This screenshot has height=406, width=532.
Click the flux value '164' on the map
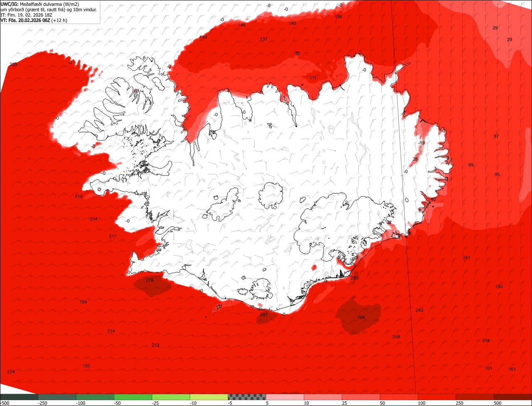83,302
